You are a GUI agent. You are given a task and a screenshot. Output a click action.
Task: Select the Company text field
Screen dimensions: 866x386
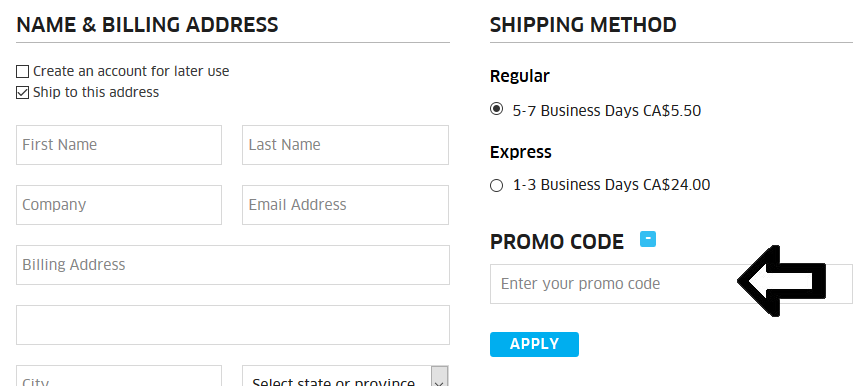pyautogui.click(x=119, y=205)
